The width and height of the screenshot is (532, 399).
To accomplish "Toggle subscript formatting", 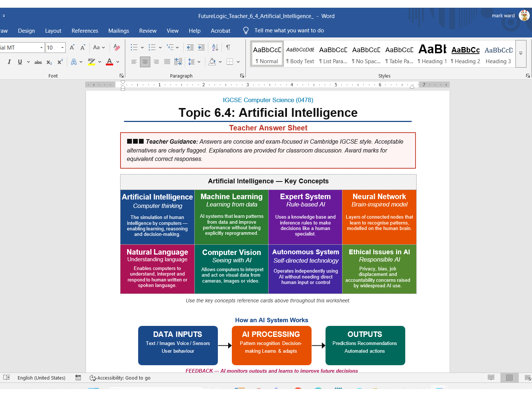I will click(x=49, y=62).
